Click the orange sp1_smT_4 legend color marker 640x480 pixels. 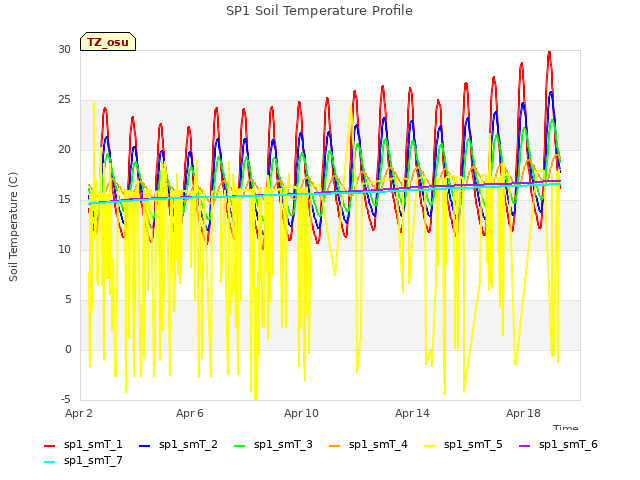pyautogui.click(x=334, y=446)
